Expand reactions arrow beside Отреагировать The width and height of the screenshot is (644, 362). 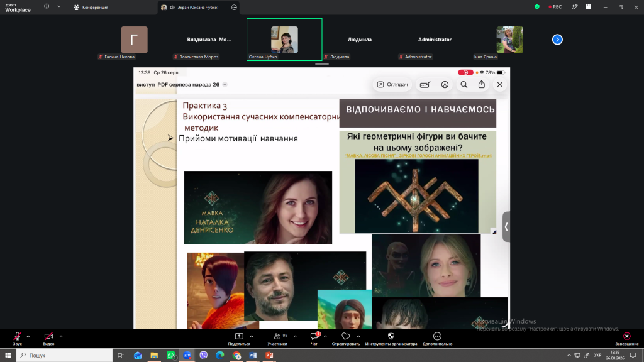tap(358, 336)
